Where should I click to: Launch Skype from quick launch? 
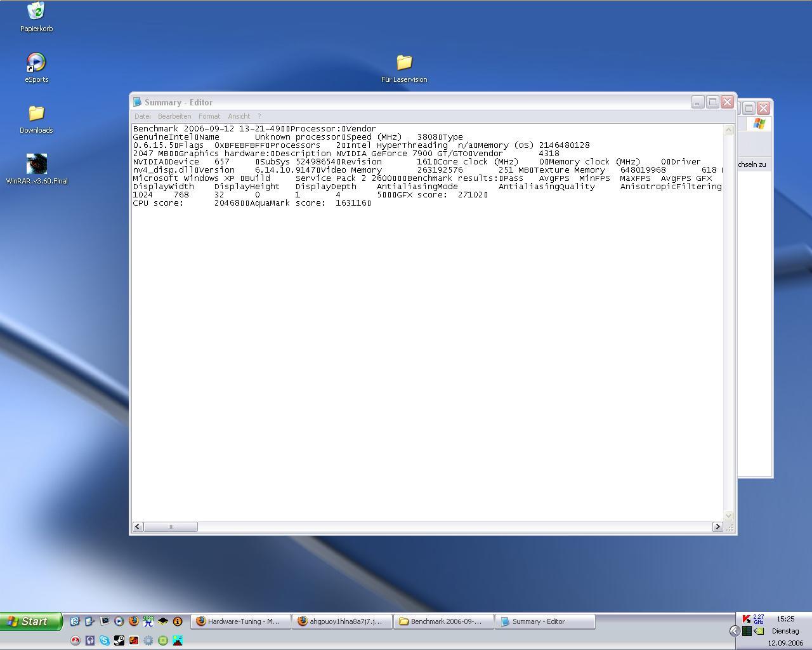click(x=105, y=640)
